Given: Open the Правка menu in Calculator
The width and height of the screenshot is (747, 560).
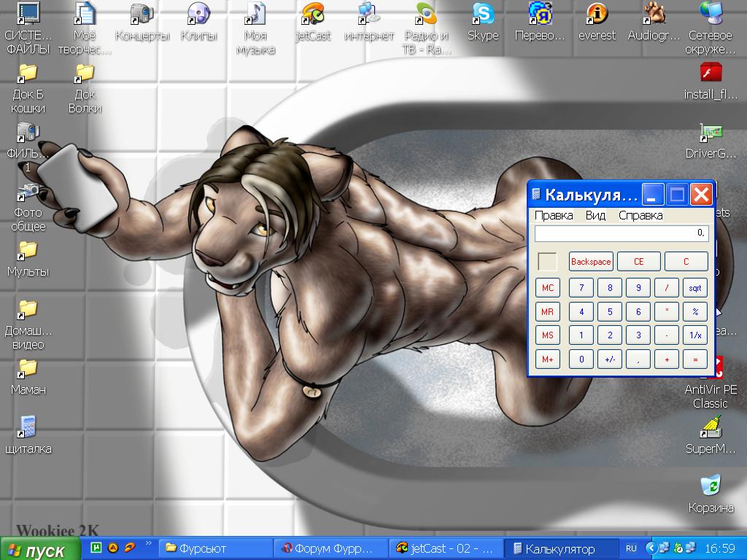Looking at the screenshot, I should (x=554, y=216).
